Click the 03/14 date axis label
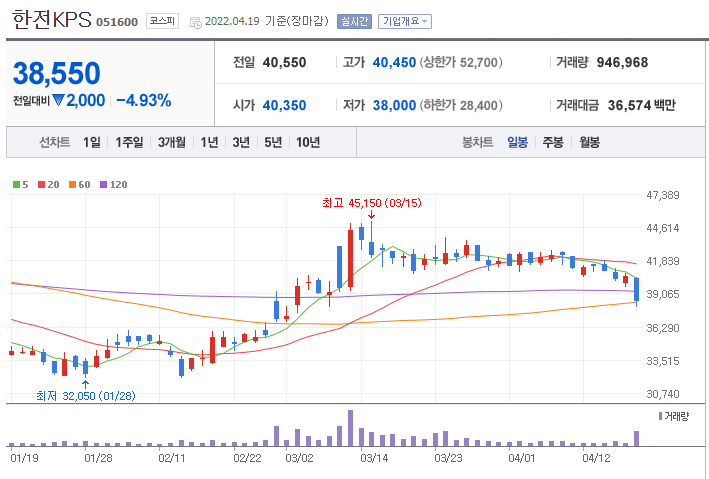This screenshot has height=479, width=709. [374, 458]
